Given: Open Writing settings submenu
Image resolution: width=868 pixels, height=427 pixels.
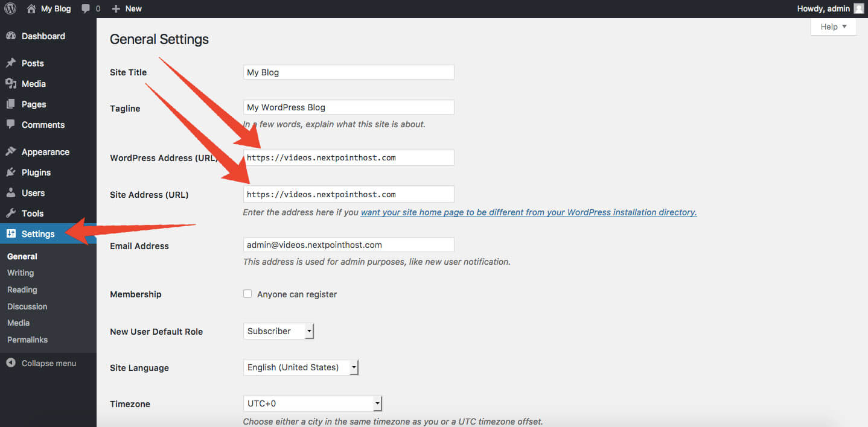Looking at the screenshot, I should (21, 273).
